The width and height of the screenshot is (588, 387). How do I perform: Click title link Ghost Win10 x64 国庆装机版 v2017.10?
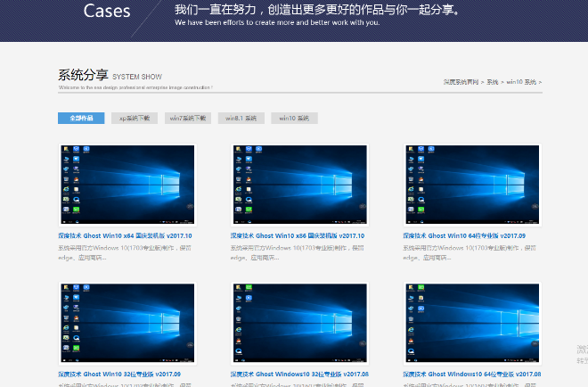click(125, 235)
